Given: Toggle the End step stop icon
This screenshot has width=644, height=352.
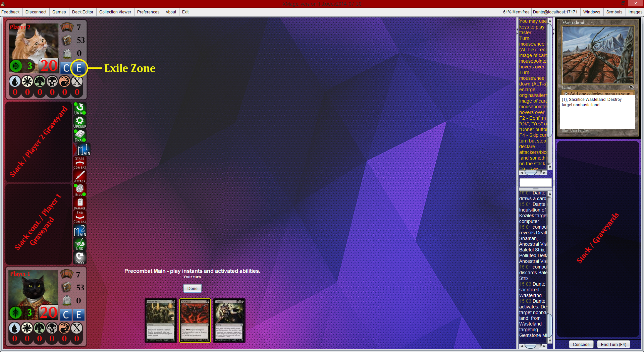Looking at the screenshot, I should click(80, 244).
